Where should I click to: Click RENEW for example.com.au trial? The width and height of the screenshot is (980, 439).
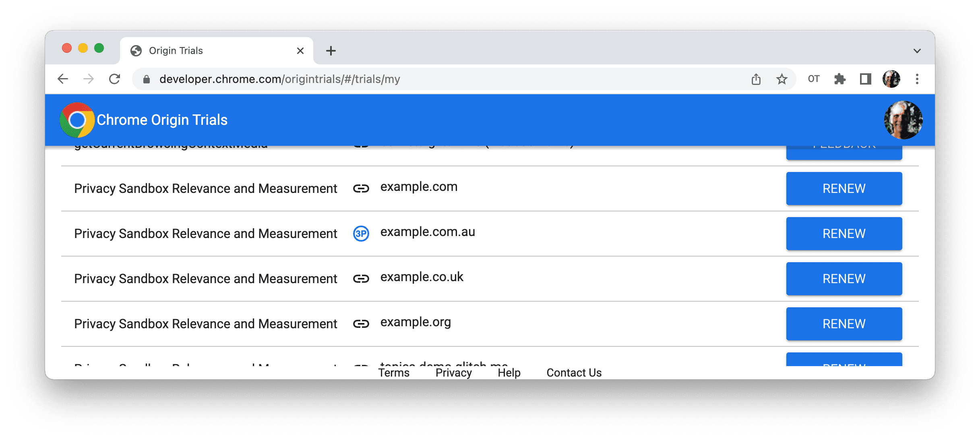(x=843, y=233)
